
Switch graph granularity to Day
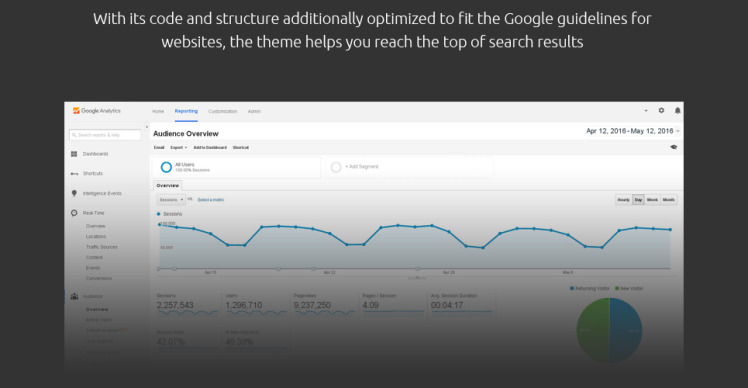pos(638,200)
